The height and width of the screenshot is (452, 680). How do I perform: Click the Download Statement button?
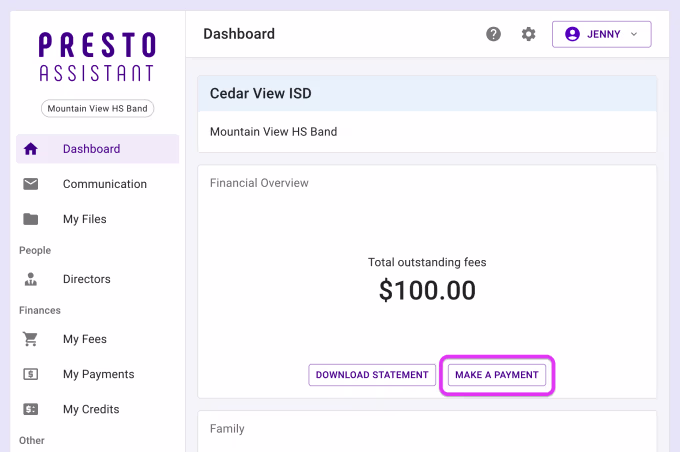pos(372,375)
